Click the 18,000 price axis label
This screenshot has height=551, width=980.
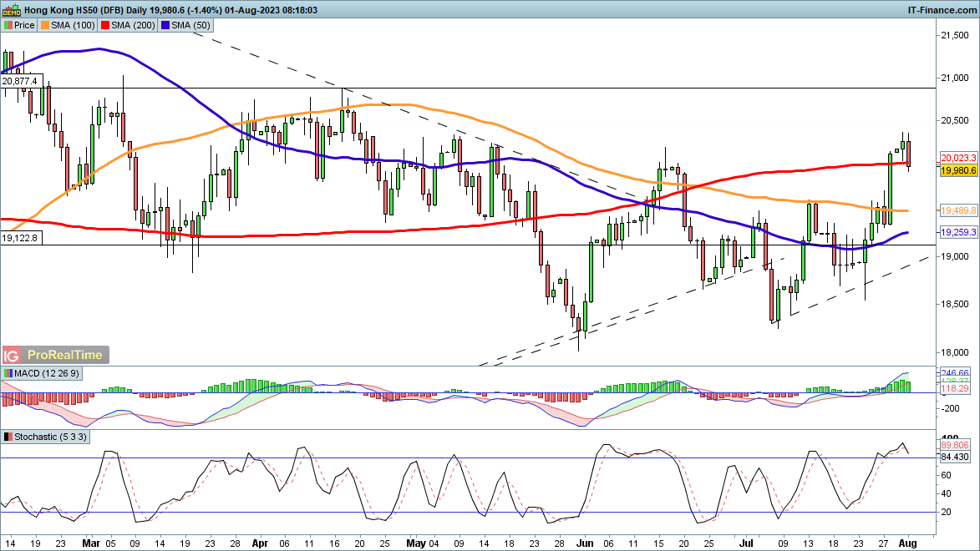(x=955, y=353)
